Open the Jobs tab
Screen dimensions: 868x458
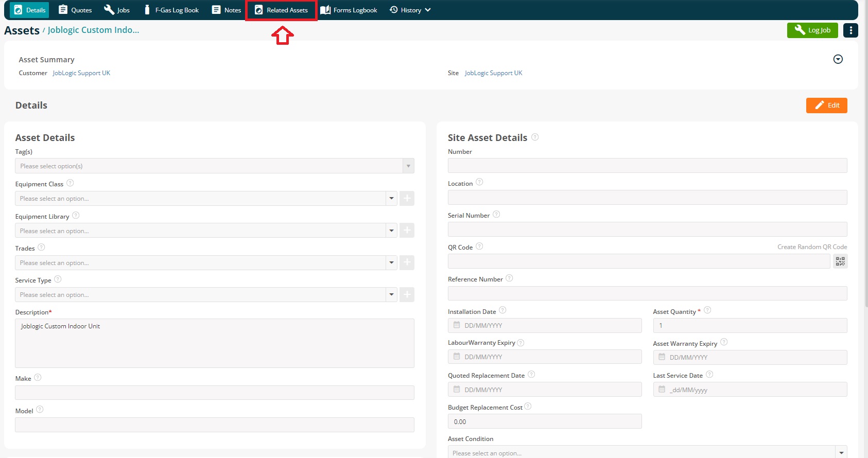pos(117,10)
